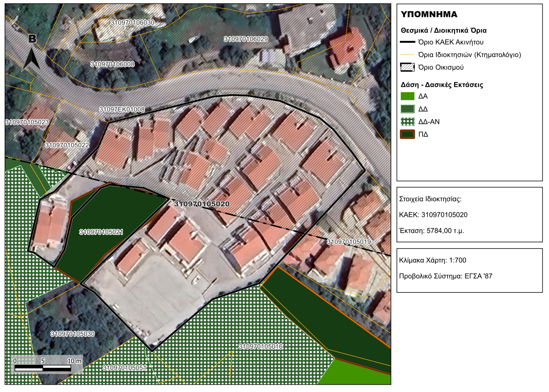Select the ΠΔ legend swatch with red outline
This screenshot has width=549, height=392.
coord(407,134)
